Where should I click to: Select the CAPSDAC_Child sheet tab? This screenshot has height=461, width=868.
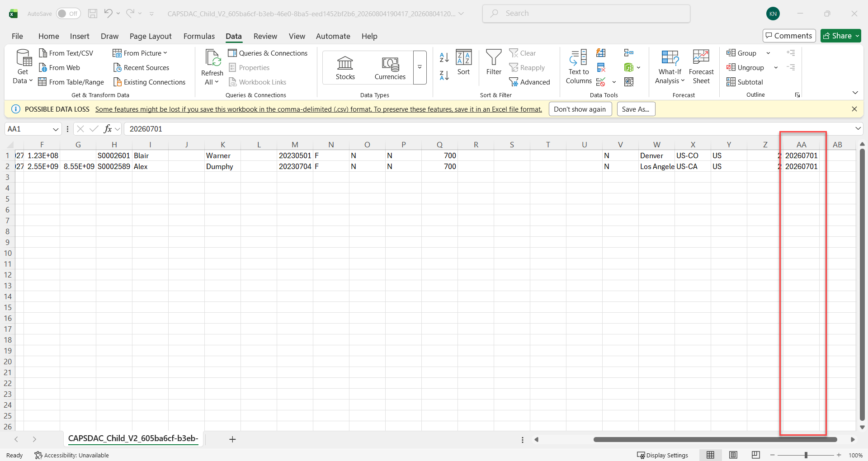[x=133, y=438]
